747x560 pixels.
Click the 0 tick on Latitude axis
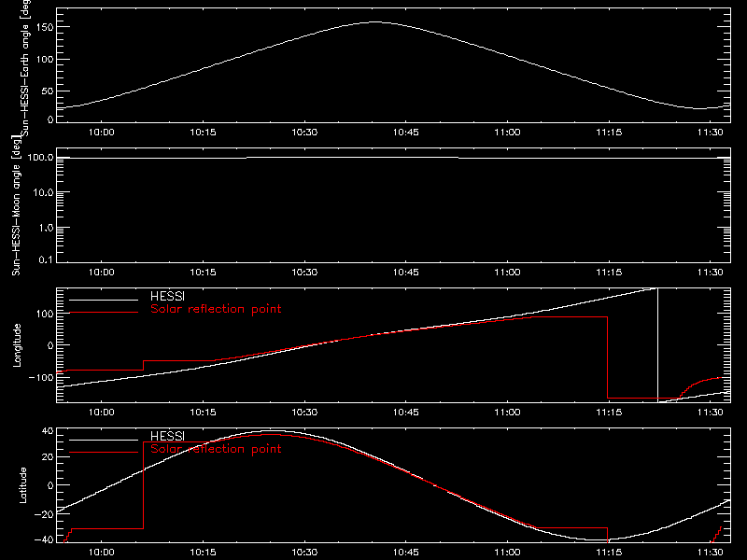tap(50, 485)
